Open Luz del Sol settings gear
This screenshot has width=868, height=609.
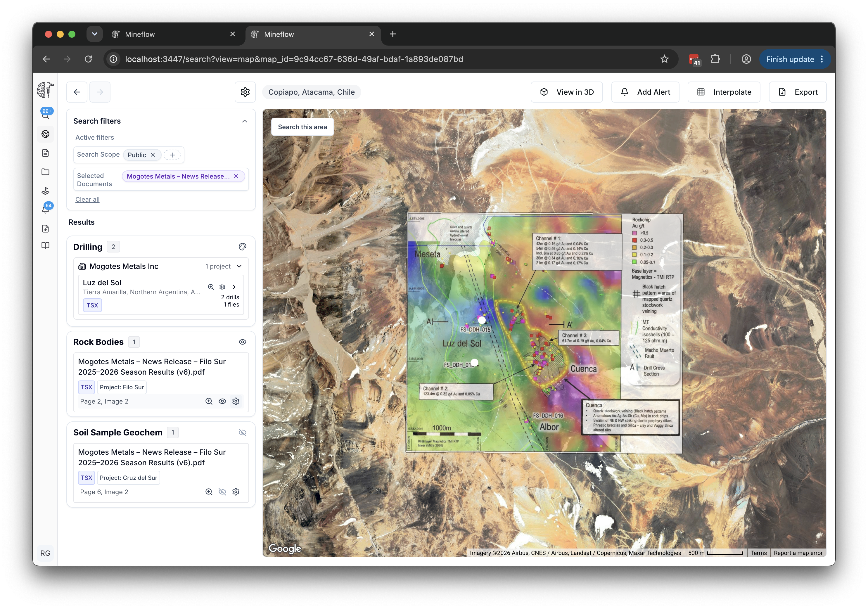pyautogui.click(x=222, y=287)
